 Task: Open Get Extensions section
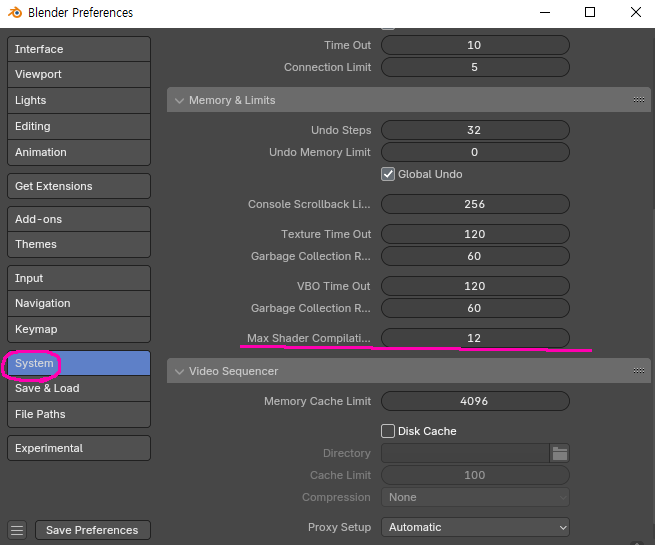coord(79,186)
